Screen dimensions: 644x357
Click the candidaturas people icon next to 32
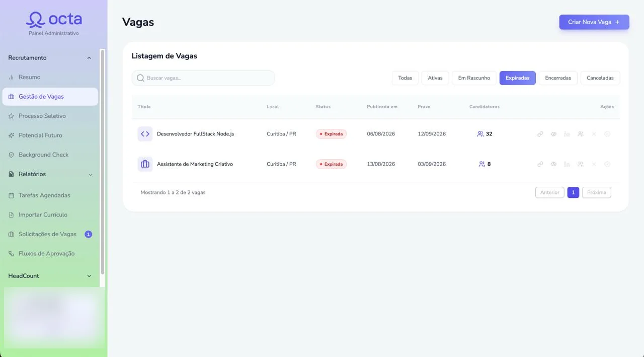pos(480,134)
